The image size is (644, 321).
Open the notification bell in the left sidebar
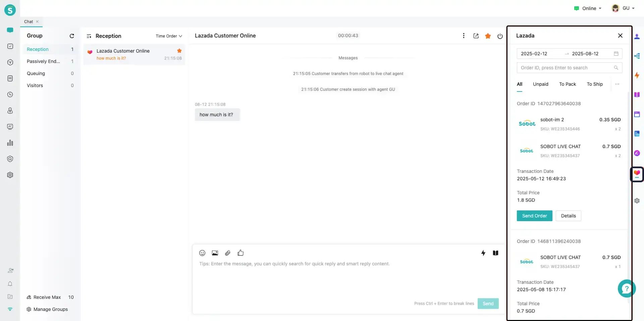click(x=10, y=284)
